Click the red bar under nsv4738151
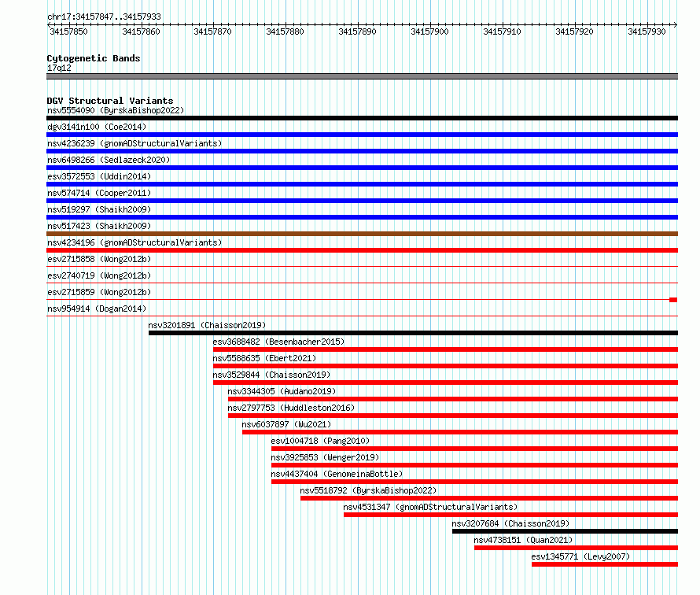 (576, 548)
